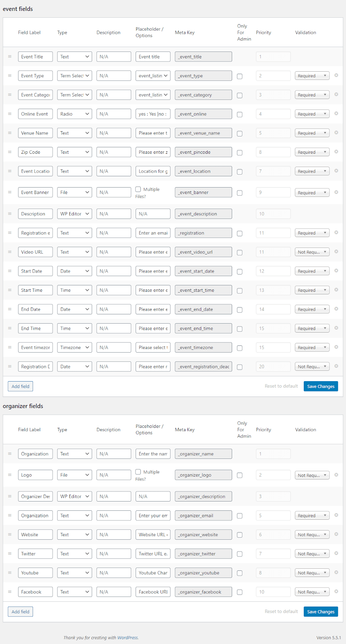Toggle Only For Admin for Facebook
346x644 pixels.
point(240,592)
